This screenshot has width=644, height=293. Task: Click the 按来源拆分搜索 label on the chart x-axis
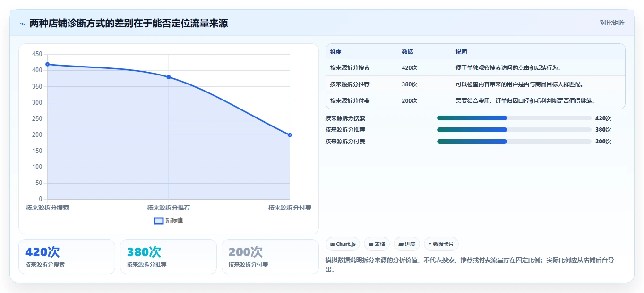pos(47,208)
